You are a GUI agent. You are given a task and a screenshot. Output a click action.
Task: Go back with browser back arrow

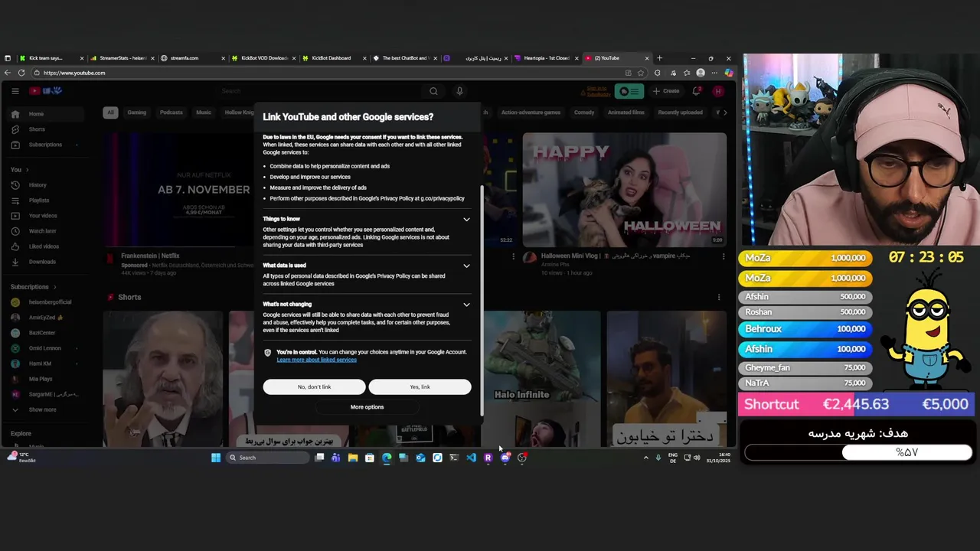[x=7, y=73]
